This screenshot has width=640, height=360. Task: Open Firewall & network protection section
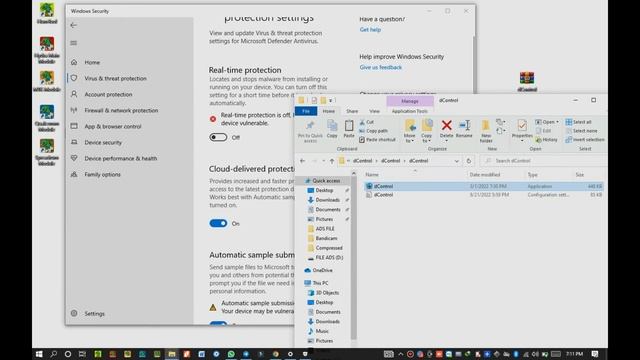tap(121, 110)
